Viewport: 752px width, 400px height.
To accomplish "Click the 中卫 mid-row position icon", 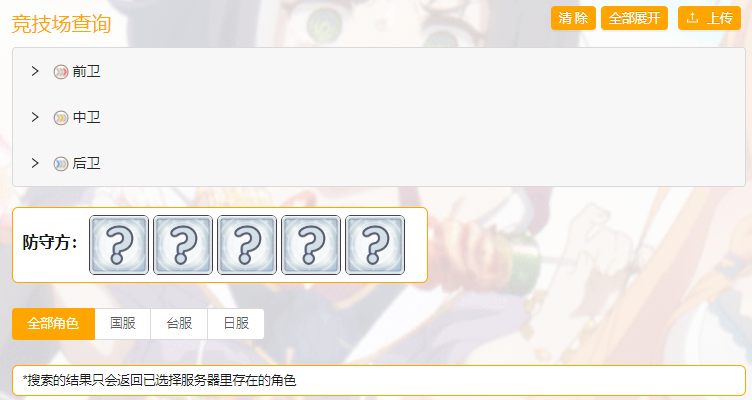I will [60, 118].
